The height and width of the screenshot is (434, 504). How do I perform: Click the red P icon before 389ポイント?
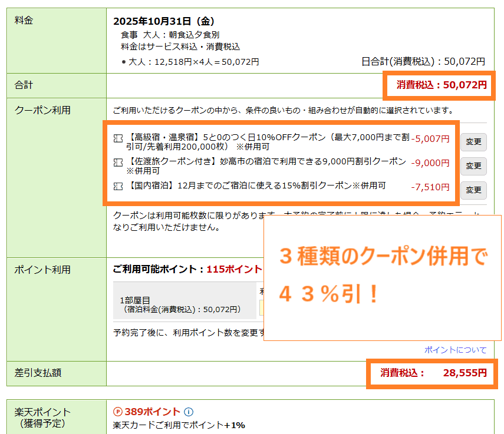118,412
